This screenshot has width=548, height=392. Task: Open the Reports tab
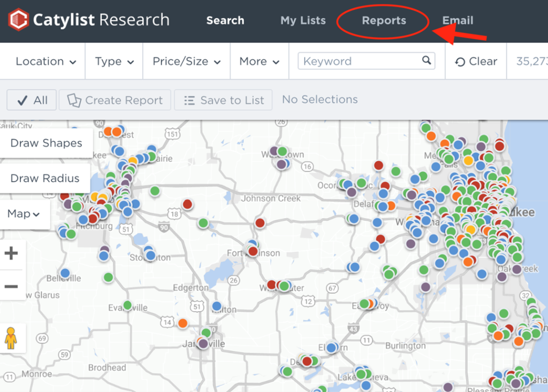pos(384,20)
